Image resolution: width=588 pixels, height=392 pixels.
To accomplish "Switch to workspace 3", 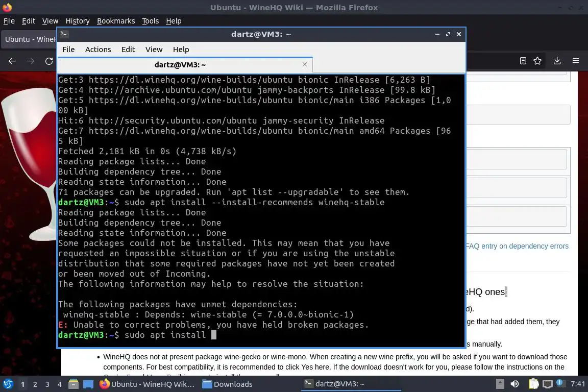I will [x=47, y=384].
